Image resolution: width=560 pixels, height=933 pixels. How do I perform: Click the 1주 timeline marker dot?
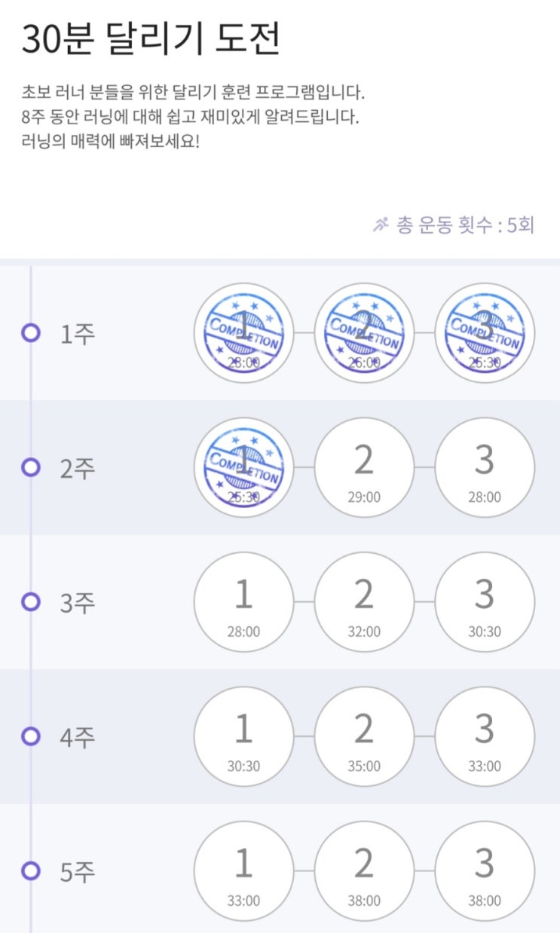pyautogui.click(x=31, y=332)
